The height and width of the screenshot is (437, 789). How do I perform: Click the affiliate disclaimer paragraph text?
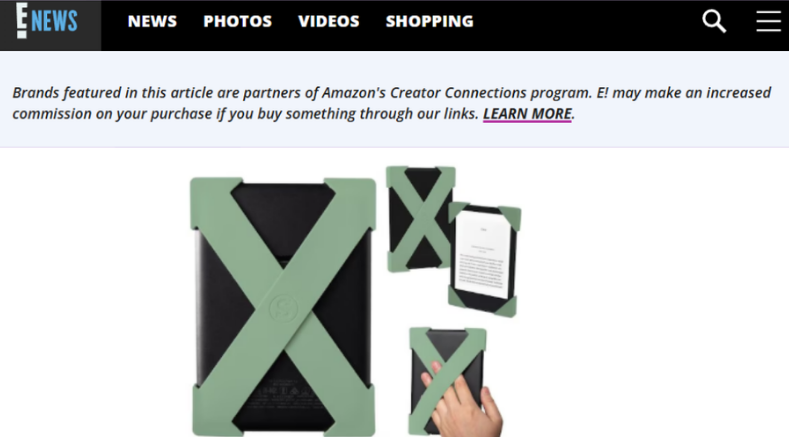pos(391,103)
